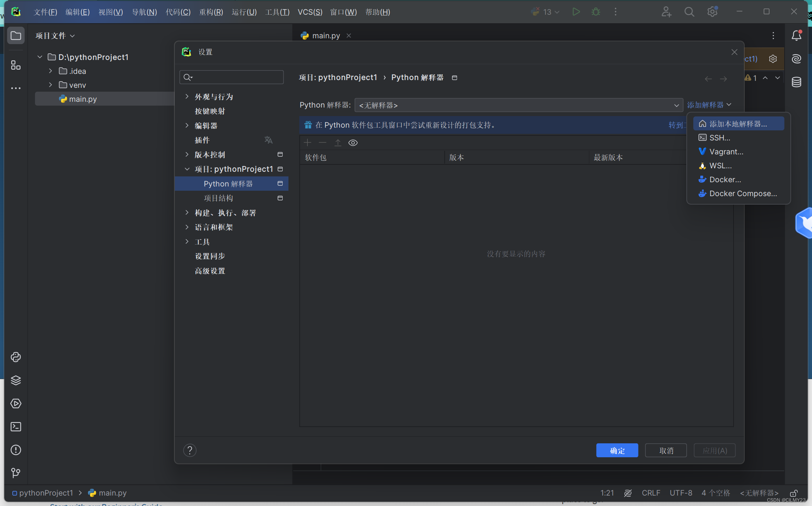Viewport: 812px width, 506px height.
Task: Close the 设置 dialog
Action: tap(734, 52)
